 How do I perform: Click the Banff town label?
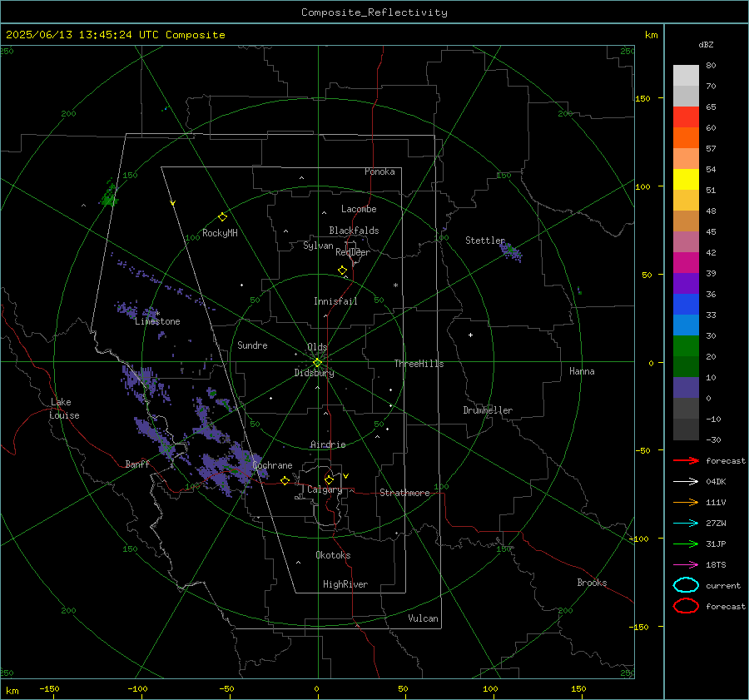pos(137,464)
